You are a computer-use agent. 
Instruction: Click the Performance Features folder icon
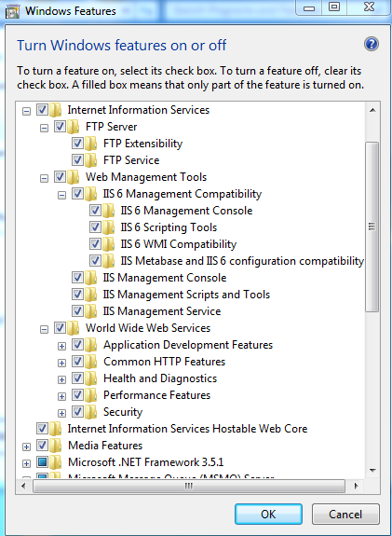point(91,395)
